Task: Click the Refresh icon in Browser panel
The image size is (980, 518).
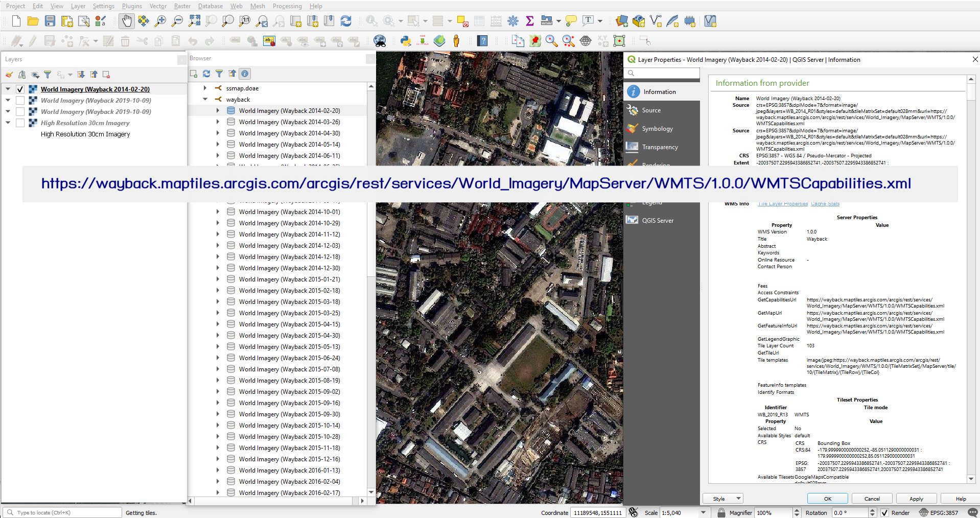Action: (206, 74)
